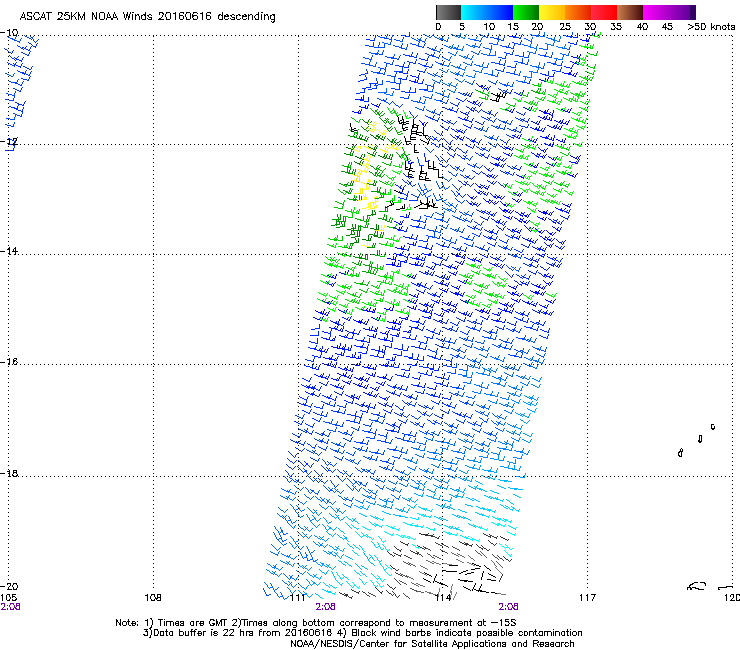Click the ASCAT 25KM NOAA Winds title

point(147,16)
